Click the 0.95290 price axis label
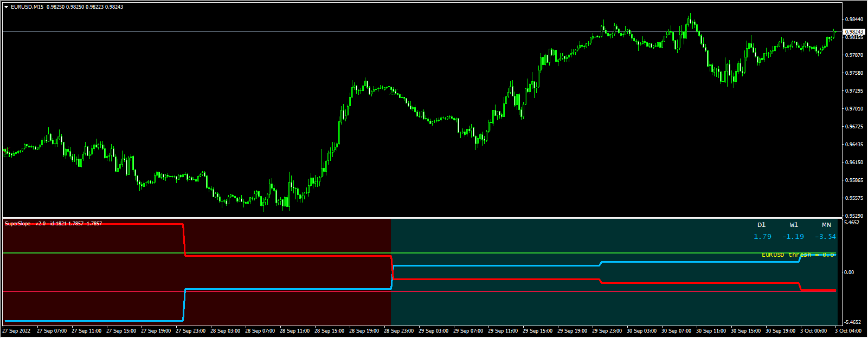Screen dimensions: 868x338 pos(854,216)
